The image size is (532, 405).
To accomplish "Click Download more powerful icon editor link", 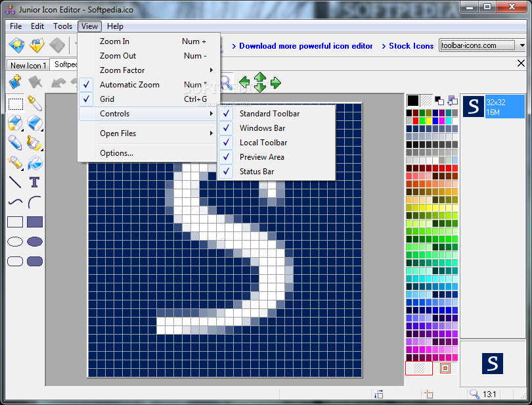I will point(305,46).
